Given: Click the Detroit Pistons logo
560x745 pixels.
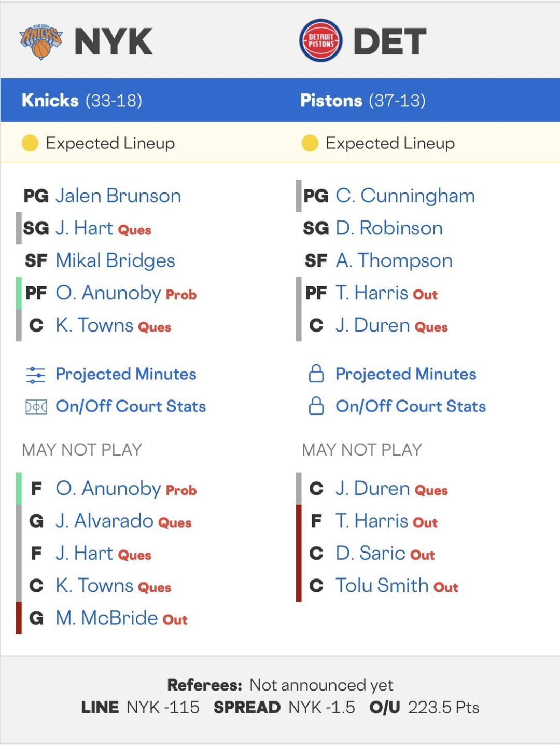Looking at the screenshot, I should [x=320, y=41].
